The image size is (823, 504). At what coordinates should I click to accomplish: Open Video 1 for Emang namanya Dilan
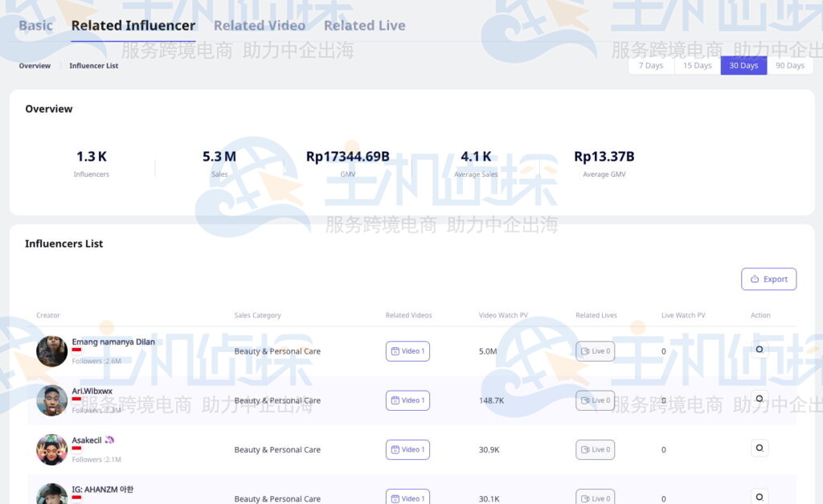coord(407,351)
